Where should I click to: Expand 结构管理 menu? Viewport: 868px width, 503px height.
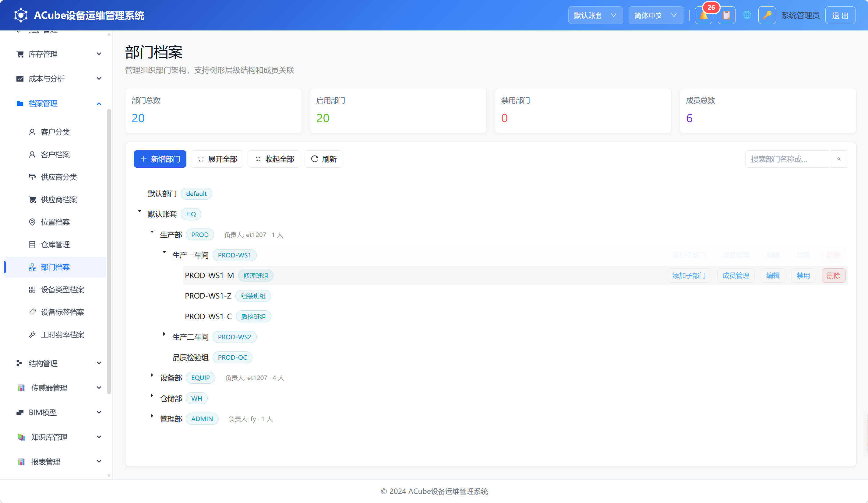[55, 363]
